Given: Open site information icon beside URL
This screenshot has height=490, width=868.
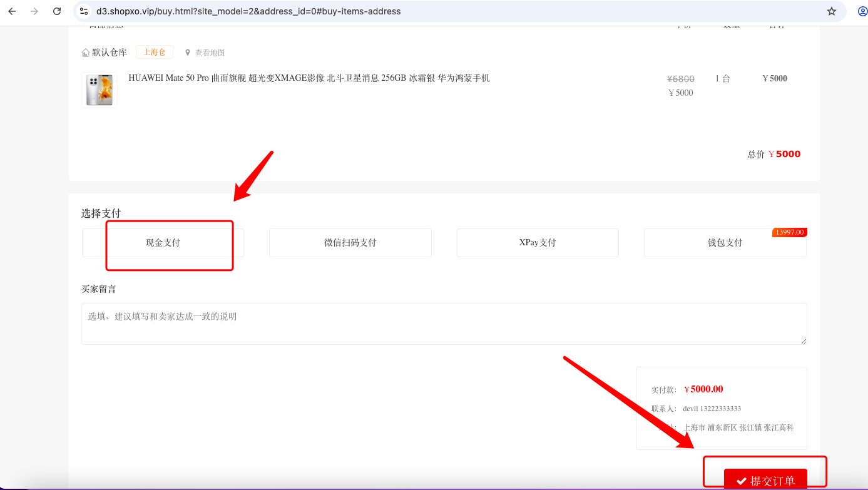Looking at the screenshot, I should click(84, 11).
